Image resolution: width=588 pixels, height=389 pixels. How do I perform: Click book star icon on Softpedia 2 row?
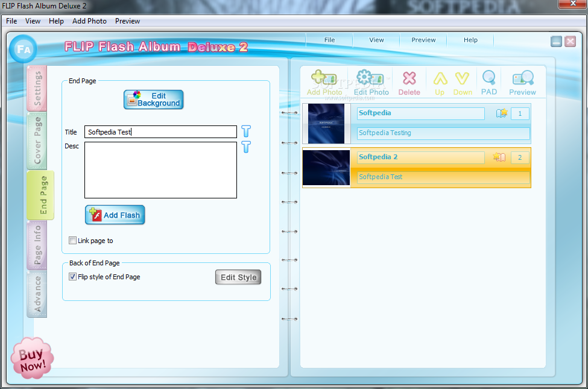[x=499, y=157]
